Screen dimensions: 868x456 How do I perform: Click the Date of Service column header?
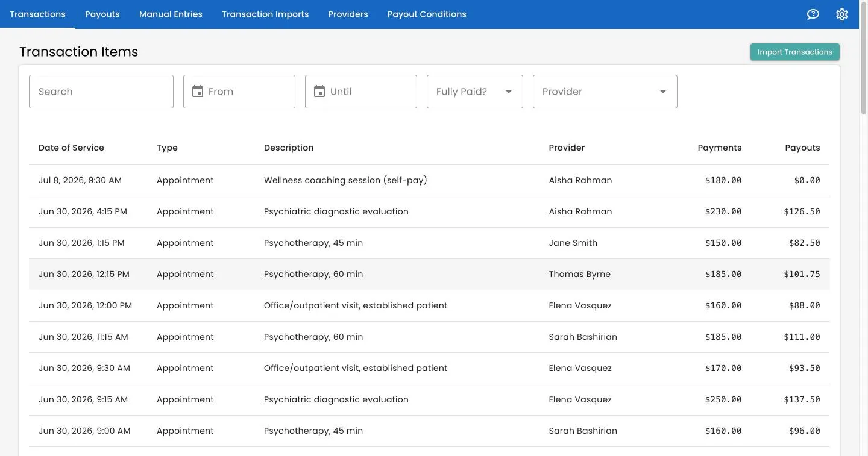point(71,148)
